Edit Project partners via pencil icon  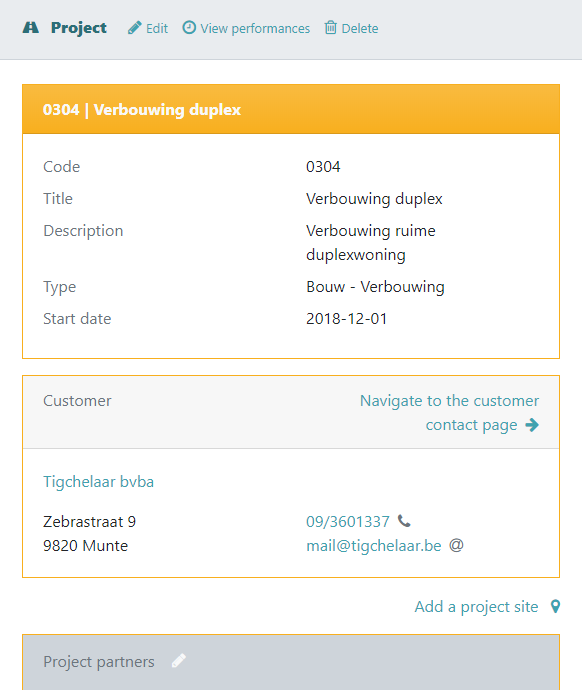point(179,661)
